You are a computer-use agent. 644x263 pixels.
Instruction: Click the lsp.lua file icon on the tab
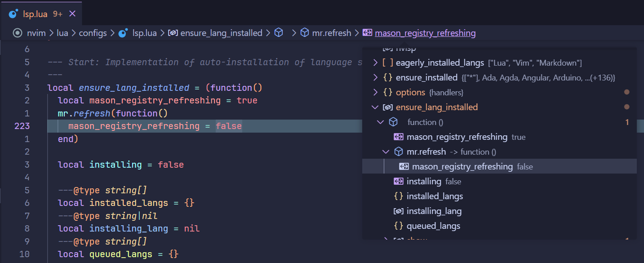coord(13,13)
